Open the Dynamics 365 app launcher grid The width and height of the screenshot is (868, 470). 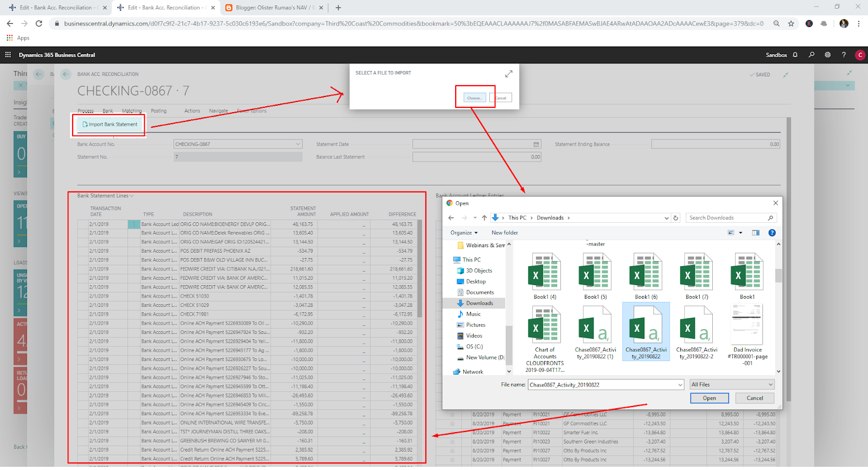8,55
